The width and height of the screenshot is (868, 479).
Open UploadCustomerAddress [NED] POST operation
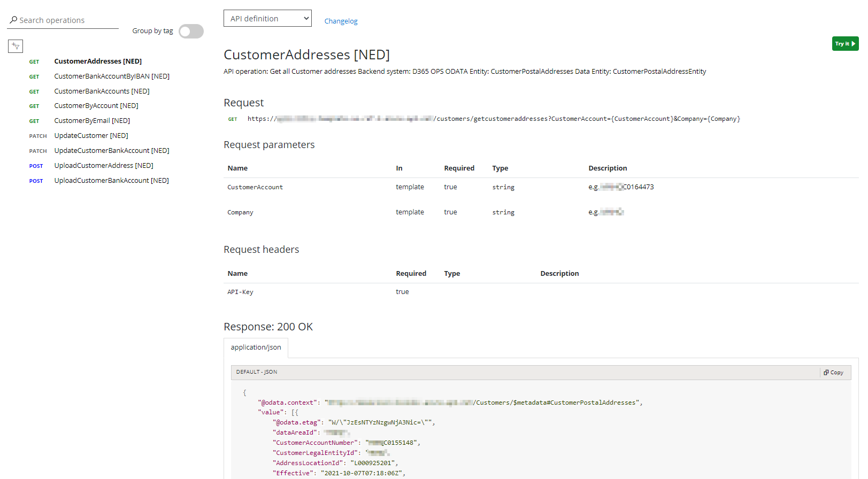click(x=104, y=166)
